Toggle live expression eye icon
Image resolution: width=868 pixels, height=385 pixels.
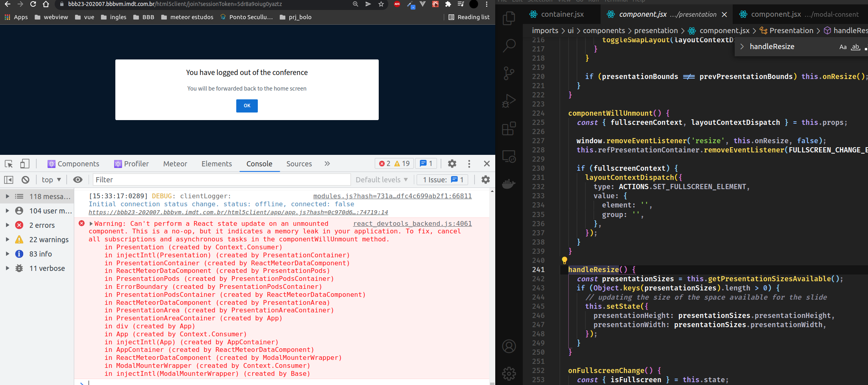pyautogui.click(x=78, y=180)
